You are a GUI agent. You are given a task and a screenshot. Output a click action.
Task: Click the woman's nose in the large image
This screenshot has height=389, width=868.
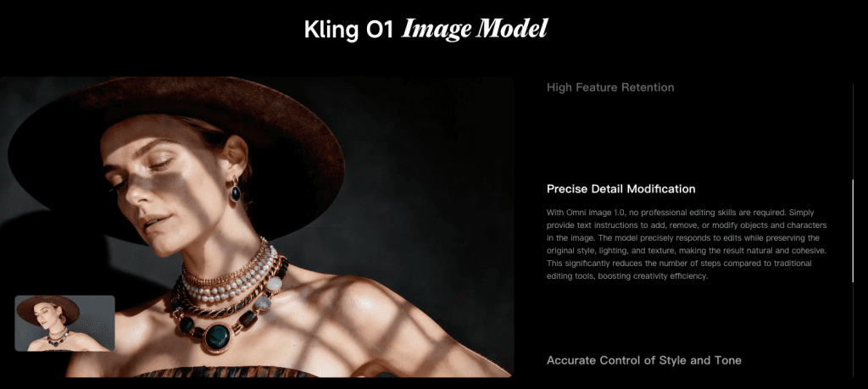click(x=138, y=191)
